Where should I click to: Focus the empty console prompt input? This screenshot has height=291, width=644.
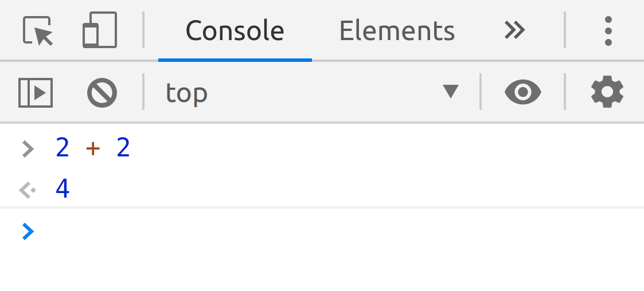[333, 231]
